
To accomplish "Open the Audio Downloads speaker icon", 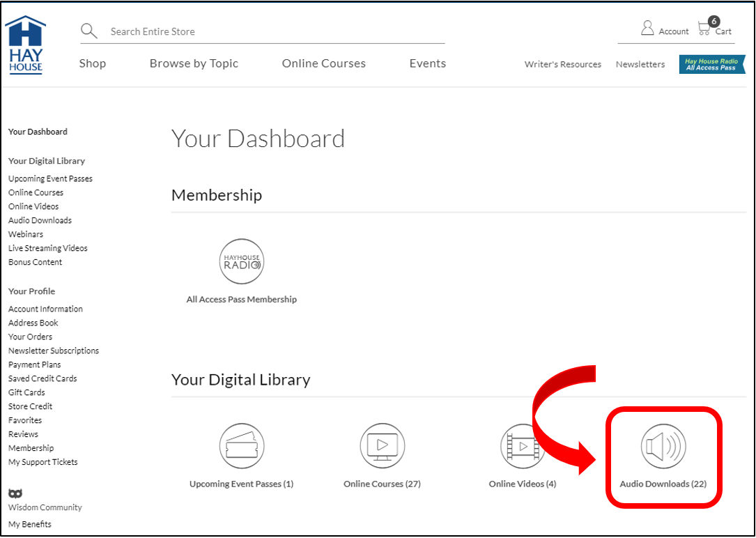I will pos(663,445).
